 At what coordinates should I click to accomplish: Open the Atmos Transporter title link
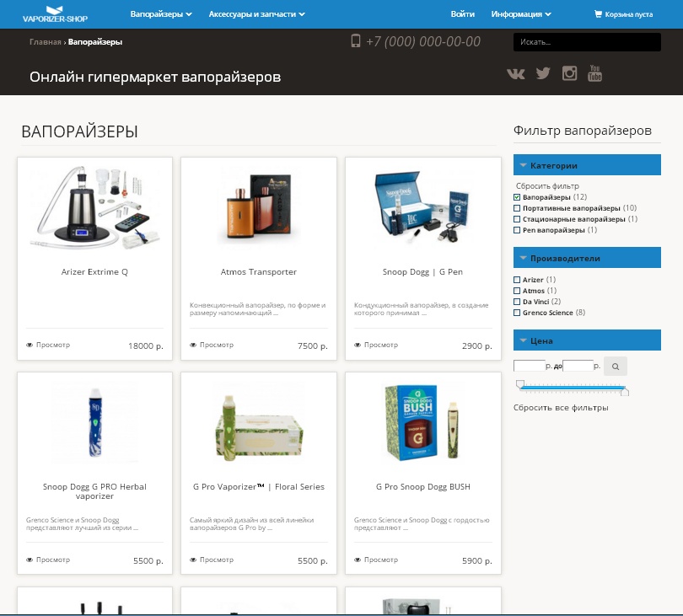tap(258, 271)
